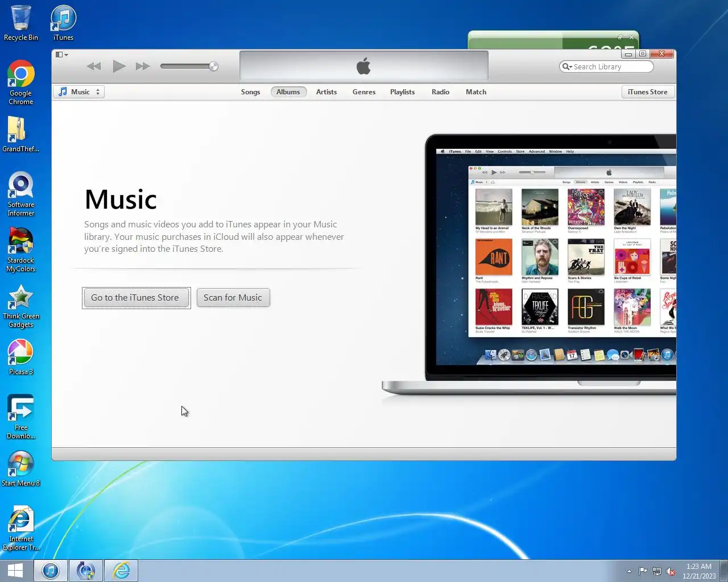The width and height of the screenshot is (728, 582).
Task: Show hidden system tray icons arrow
Action: [629, 571]
